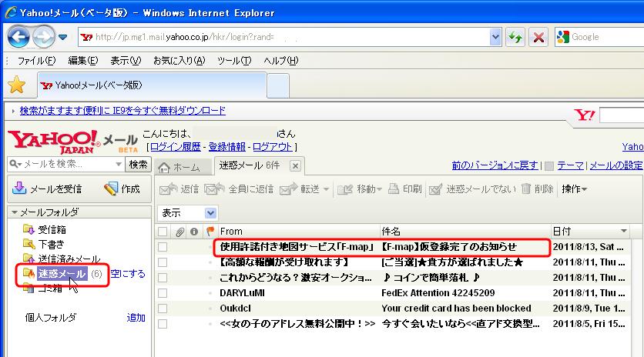
Task: Open the ログイン履歴 link
Action: click(176, 147)
